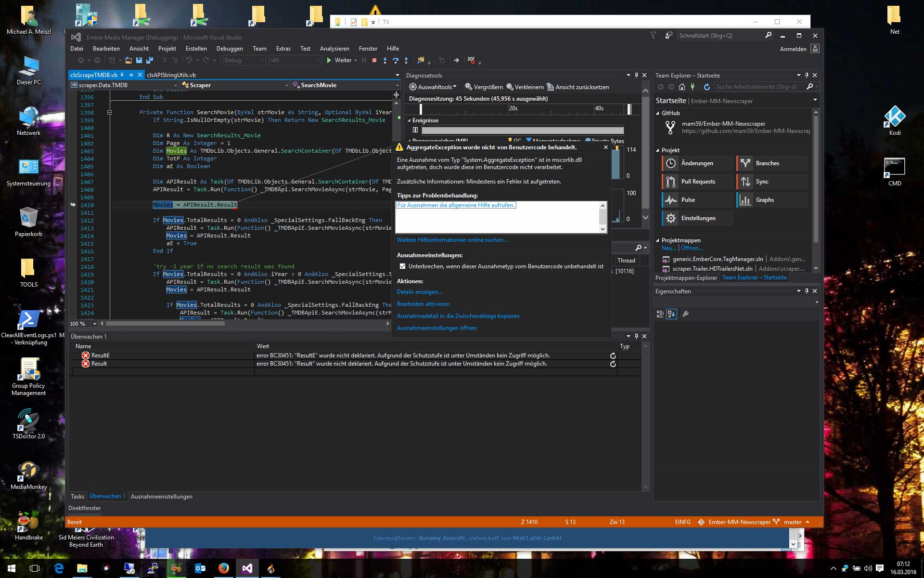Viewport: 924px width, 578px height.
Task: Click 'Ausnahmedetail in die Zwischenablage kopieren' link
Action: (458, 316)
